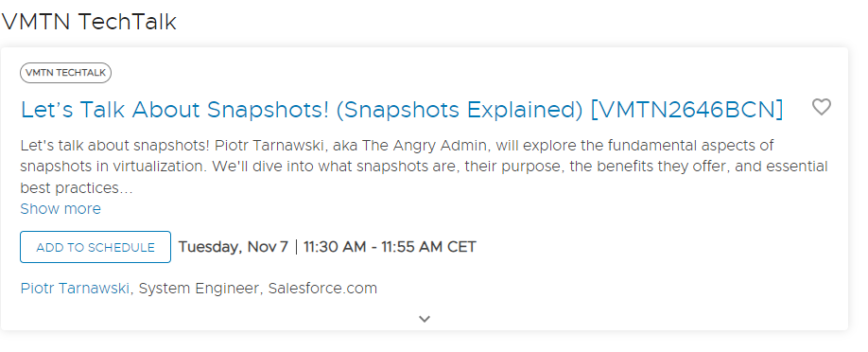This screenshot has width=868, height=352.
Task: Click the blank area right of speaker line
Action: [609, 289]
